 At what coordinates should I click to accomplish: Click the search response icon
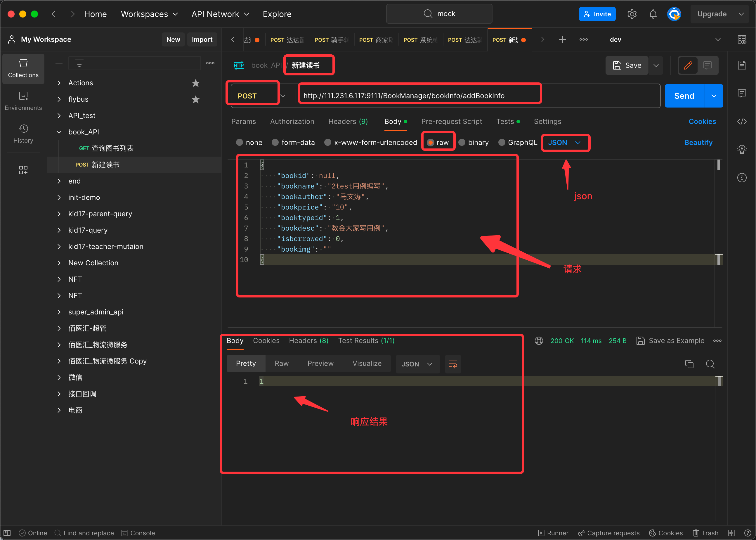click(x=710, y=364)
